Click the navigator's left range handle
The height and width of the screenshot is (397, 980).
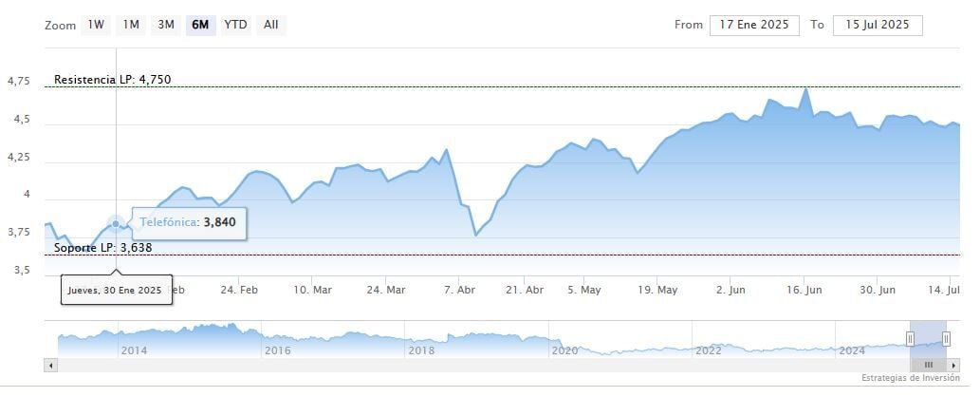tap(910, 339)
